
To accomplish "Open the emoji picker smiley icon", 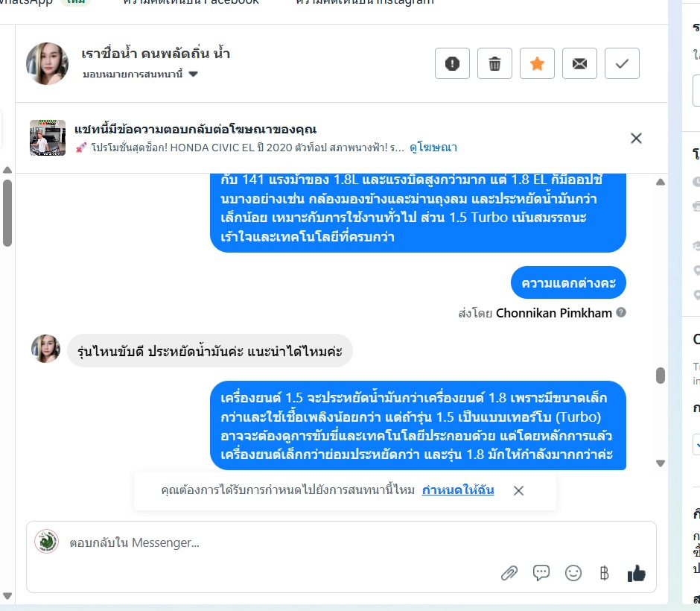I will point(573,573).
